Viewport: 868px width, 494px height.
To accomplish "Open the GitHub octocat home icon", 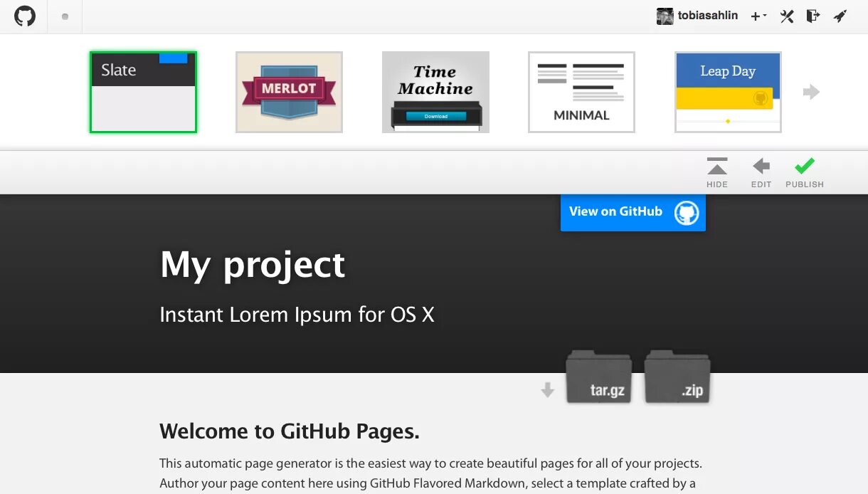I will [x=24, y=16].
